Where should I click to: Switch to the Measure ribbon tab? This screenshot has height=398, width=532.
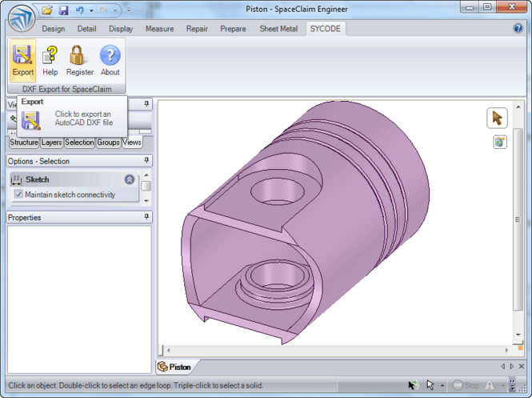[x=159, y=29]
